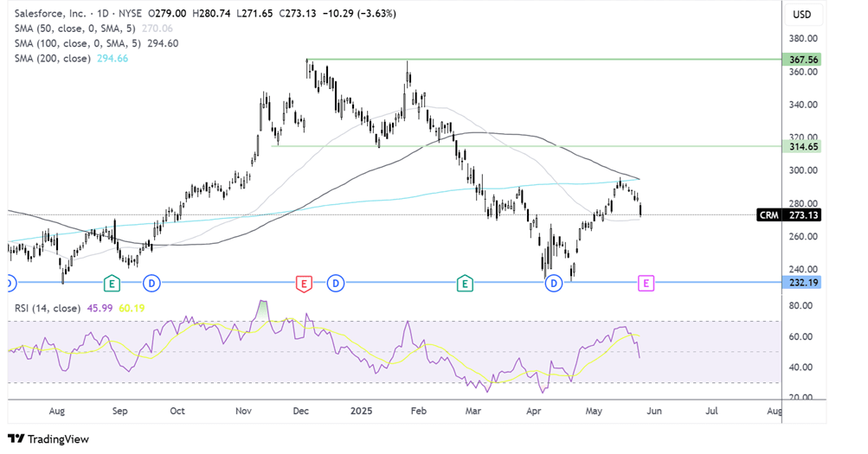The image size is (868, 454).
Task: Click the change value −10.29 (−3.63%)
Action: coord(360,13)
